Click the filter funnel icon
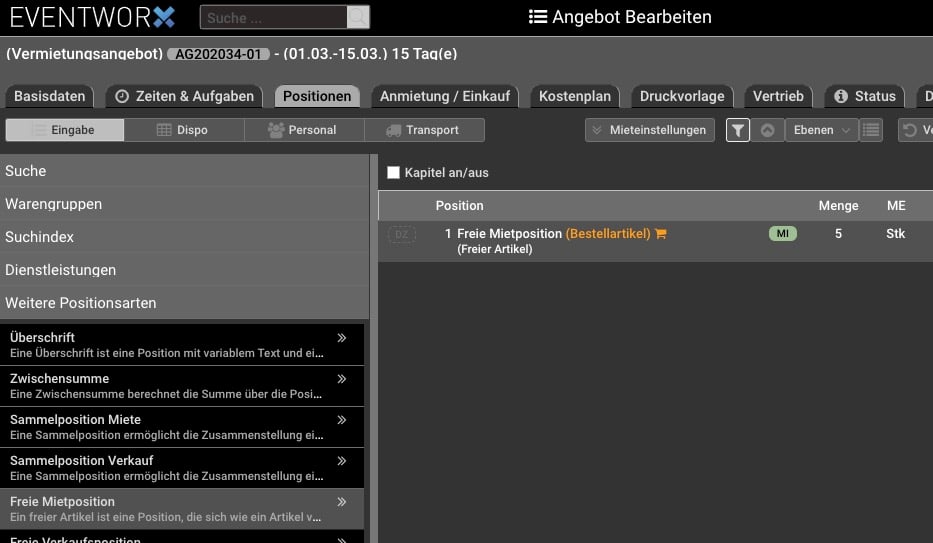 click(x=738, y=130)
